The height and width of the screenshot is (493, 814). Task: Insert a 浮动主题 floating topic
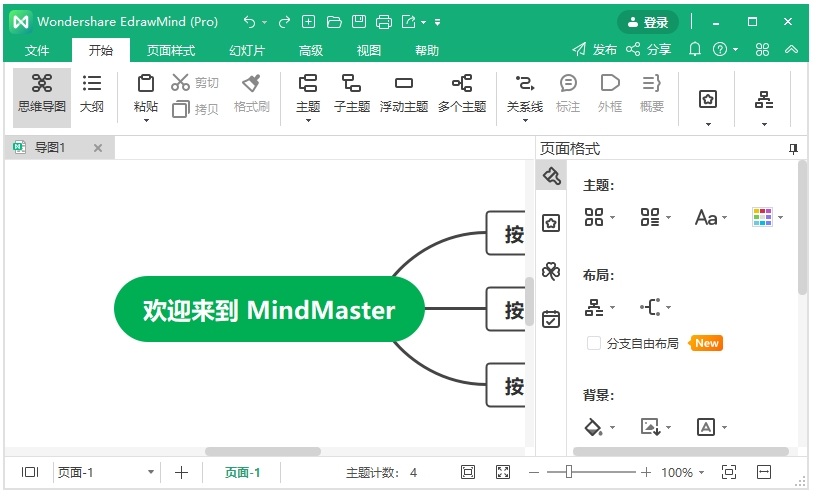click(x=403, y=93)
